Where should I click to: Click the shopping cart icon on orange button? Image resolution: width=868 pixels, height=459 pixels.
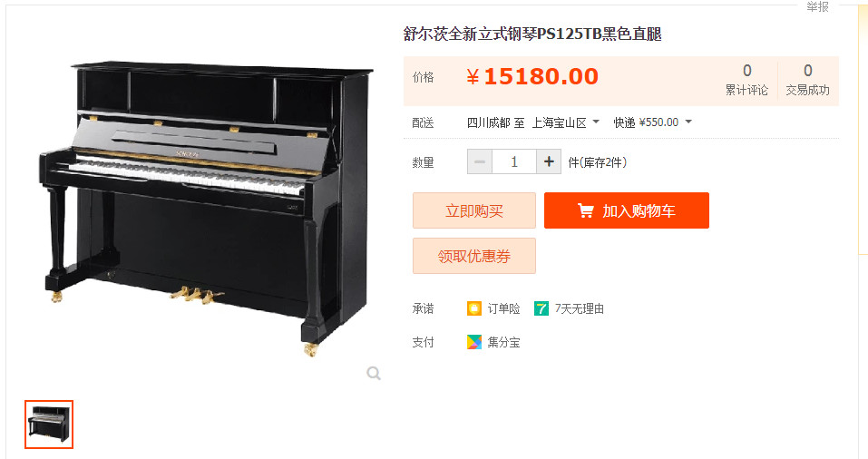click(585, 210)
